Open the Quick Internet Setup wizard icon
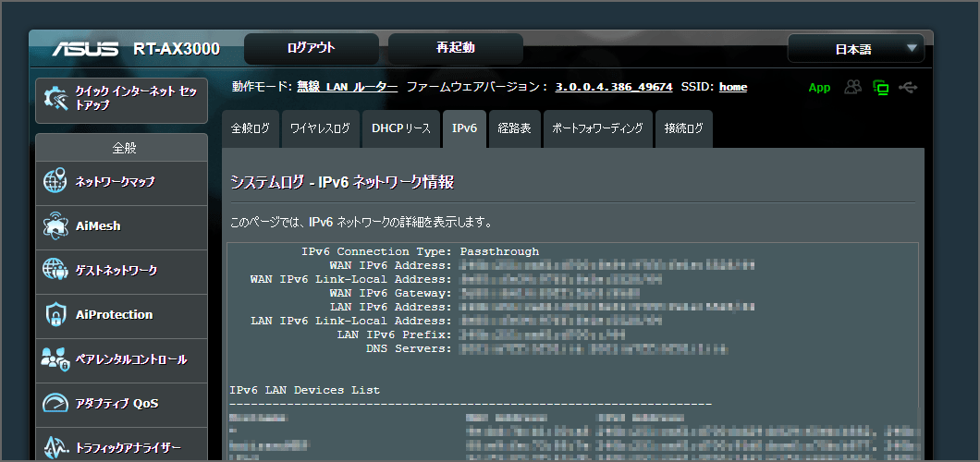The width and height of the screenshot is (980, 462). tap(55, 98)
